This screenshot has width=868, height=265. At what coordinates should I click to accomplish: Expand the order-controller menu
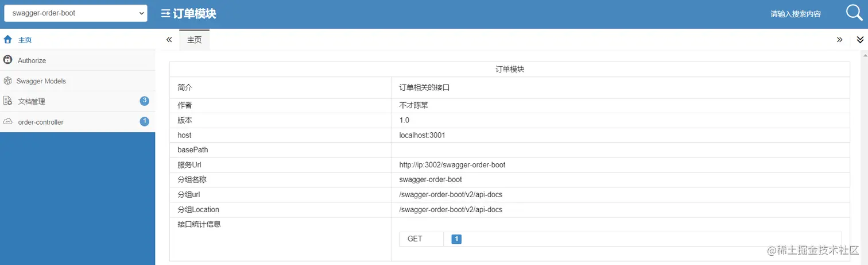(77, 122)
